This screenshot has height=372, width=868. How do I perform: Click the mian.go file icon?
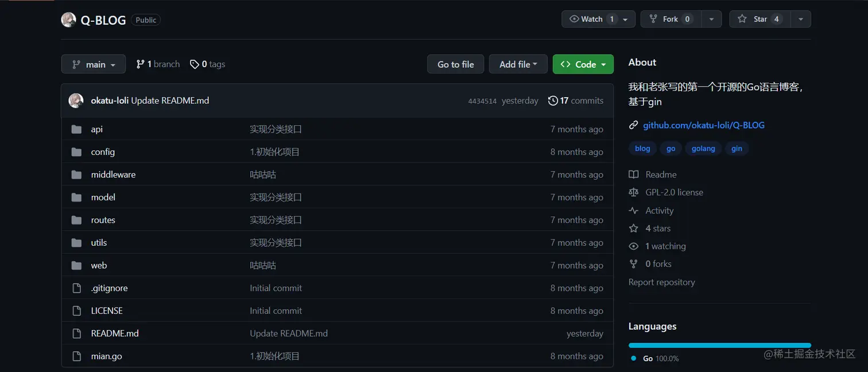(76, 356)
